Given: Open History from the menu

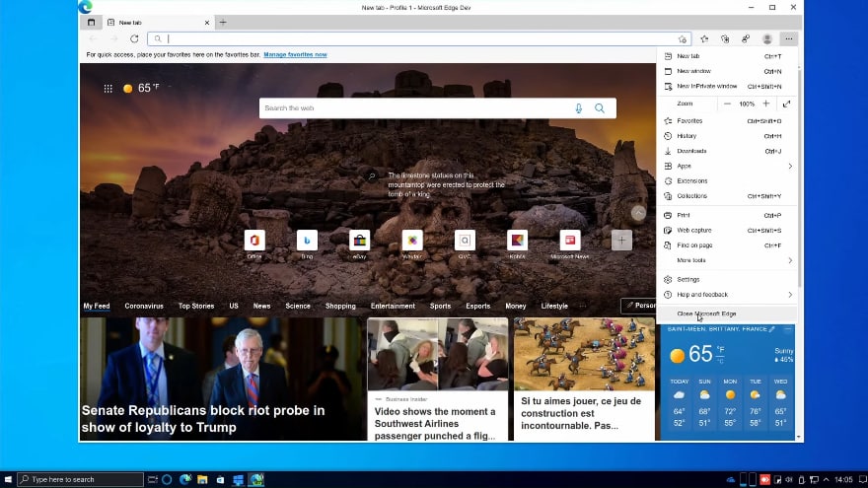Looking at the screenshot, I should point(726,136).
